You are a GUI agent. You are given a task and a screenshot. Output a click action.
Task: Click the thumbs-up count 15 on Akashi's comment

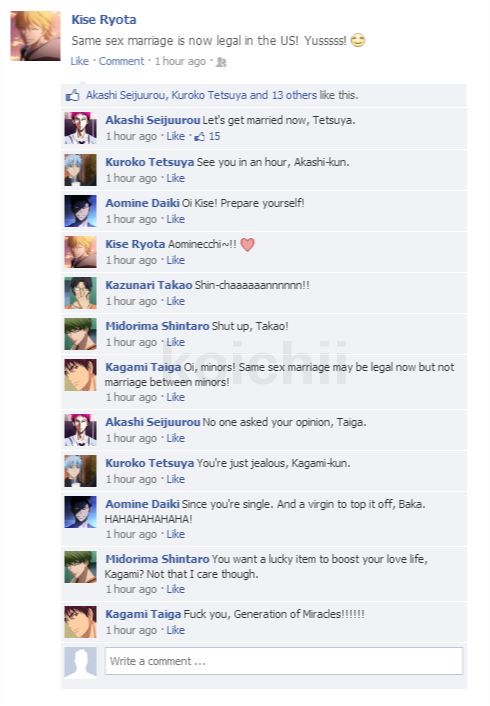click(x=207, y=136)
